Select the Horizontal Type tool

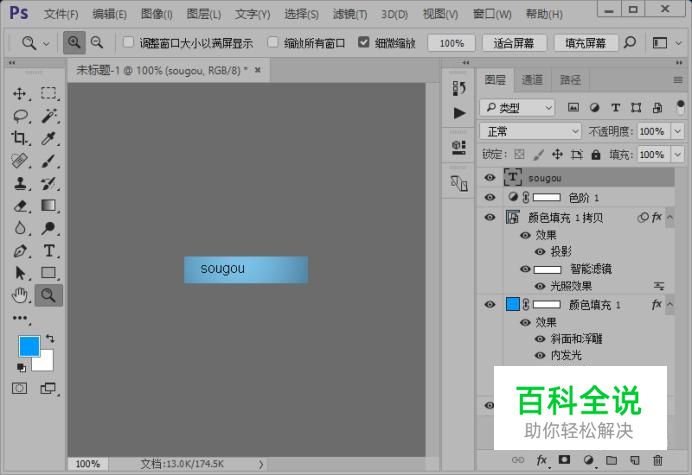coord(49,251)
